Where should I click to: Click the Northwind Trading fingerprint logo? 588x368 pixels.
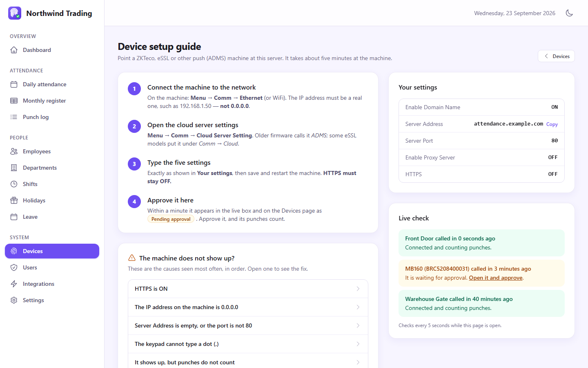(15, 13)
